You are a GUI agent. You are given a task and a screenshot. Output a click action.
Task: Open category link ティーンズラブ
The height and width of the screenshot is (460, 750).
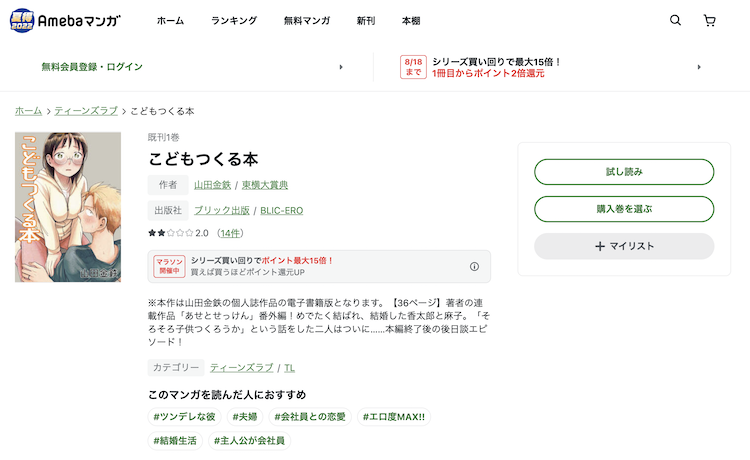pyautogui.click(x=242, y=368)
